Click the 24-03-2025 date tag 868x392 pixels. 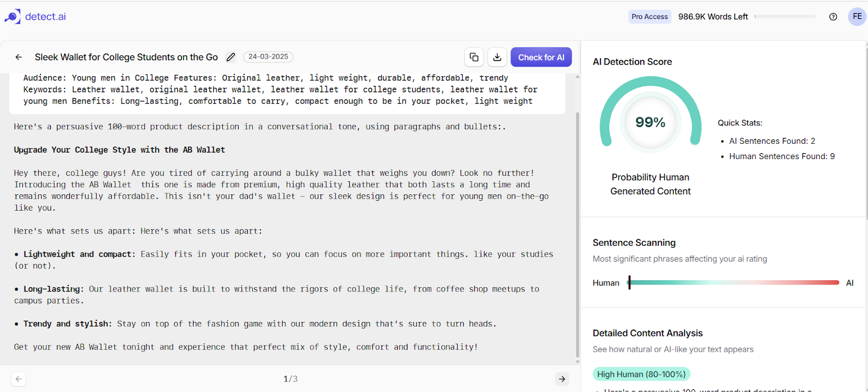point(269,56)
